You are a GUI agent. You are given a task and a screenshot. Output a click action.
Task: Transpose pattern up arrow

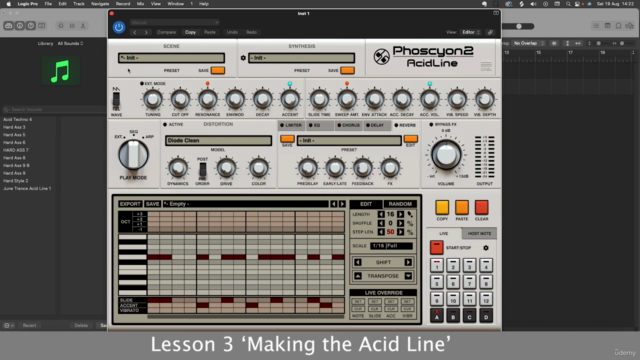tap(358, 276)
